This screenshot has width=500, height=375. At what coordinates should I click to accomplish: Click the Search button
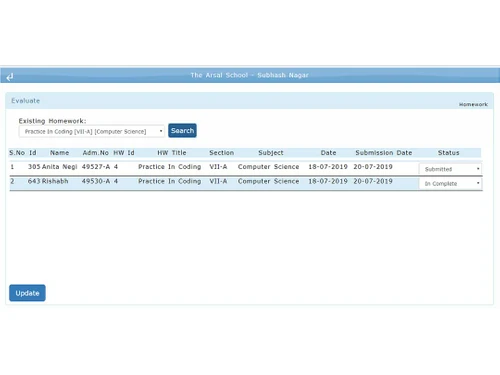[x=182, y=131]
